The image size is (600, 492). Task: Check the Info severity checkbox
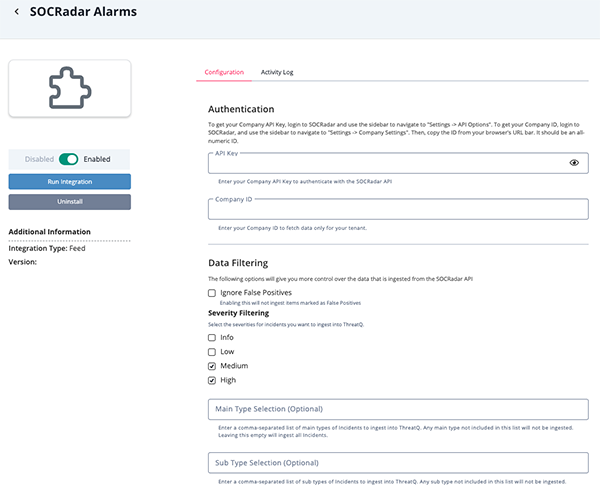[x=212, y=338]
